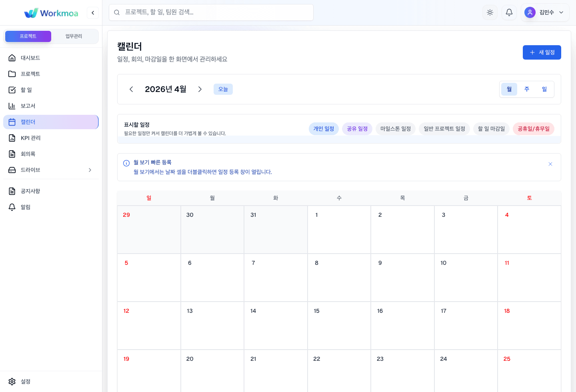Select the 주 week view
This screenshot has height=392, width=576.
(x=527, y=89)
